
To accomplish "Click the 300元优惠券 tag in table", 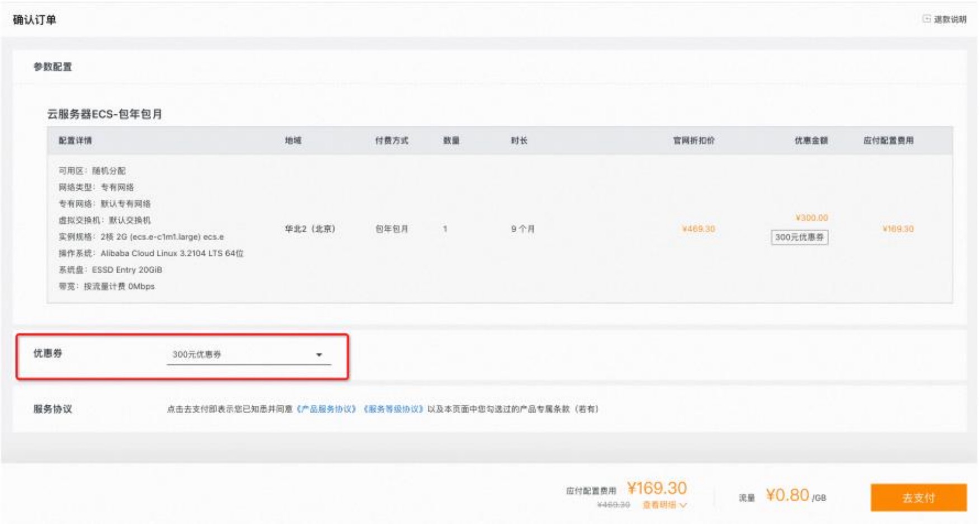I will click(x=799, y=237).
